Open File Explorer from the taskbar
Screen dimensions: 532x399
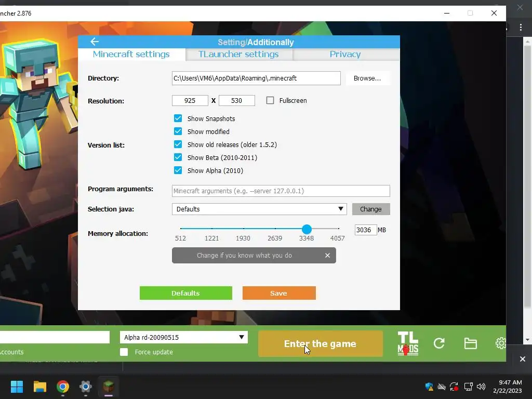click(x=39, y=387)
